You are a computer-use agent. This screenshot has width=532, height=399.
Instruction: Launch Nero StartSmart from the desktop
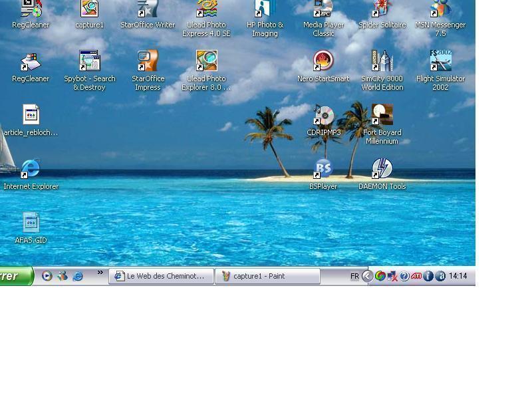pos(323,61)
